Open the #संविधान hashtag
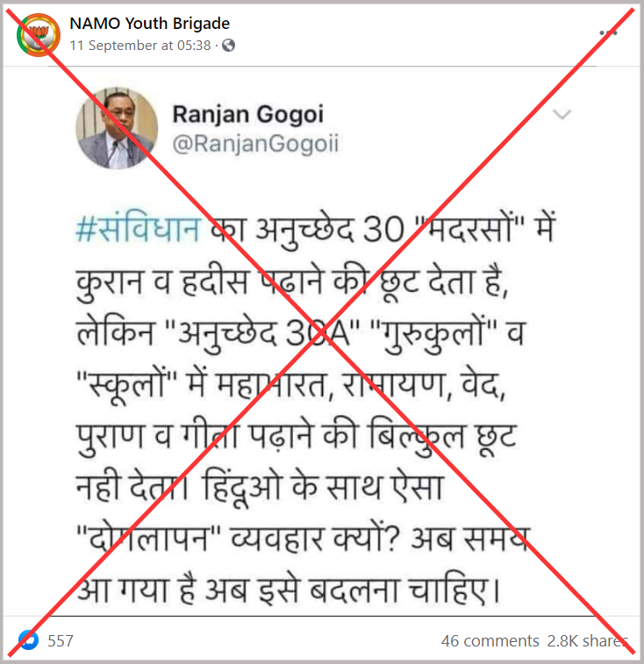The width and height of the screenshot is (644, 664). click(x=139, y=229)
